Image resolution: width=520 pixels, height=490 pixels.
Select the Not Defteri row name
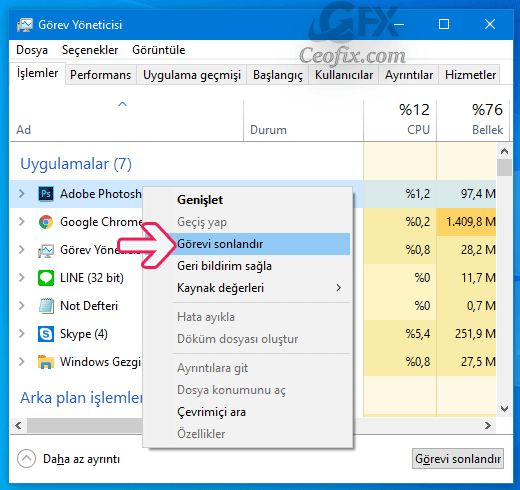(x=89, y=306)
